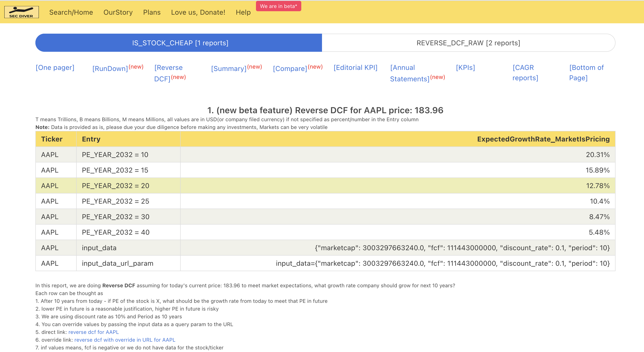Open the Search/Home page
The height and width of the screenshot is (352, 644).
tap(71, 12)
